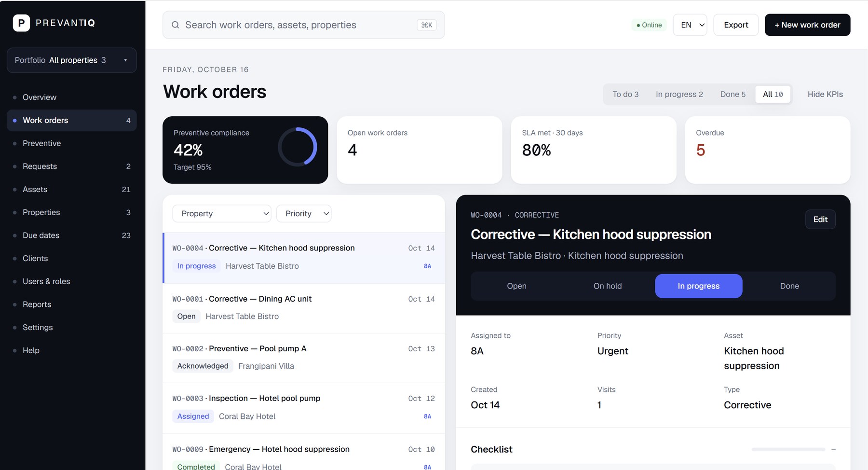Click the checklist progress bar
Screen dimensions: 868x470
pos(788,449)
